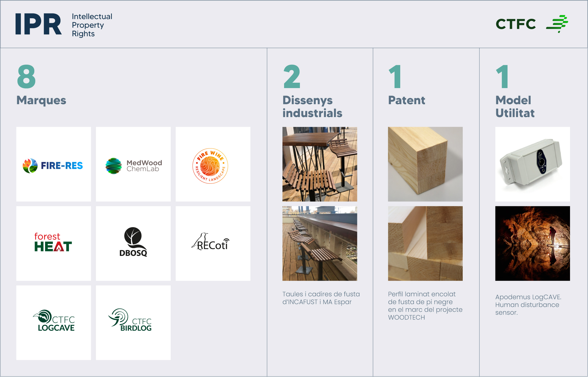Click the CTFC LOGCAVE logo
This screenshot has width=588, height=377.
pyautogui.click(x=54, y=321)
